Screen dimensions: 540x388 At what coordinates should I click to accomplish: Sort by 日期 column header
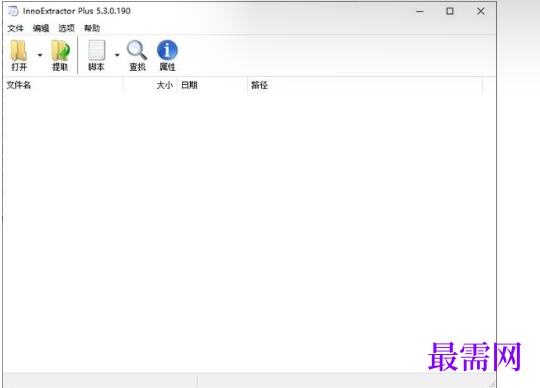click(212, 85)
